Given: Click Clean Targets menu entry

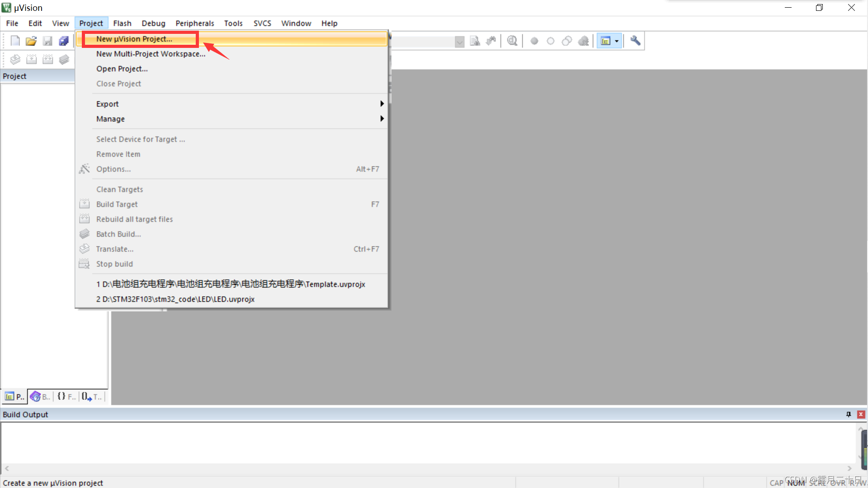Looking at the screenshot, I should tap(231, 190).
